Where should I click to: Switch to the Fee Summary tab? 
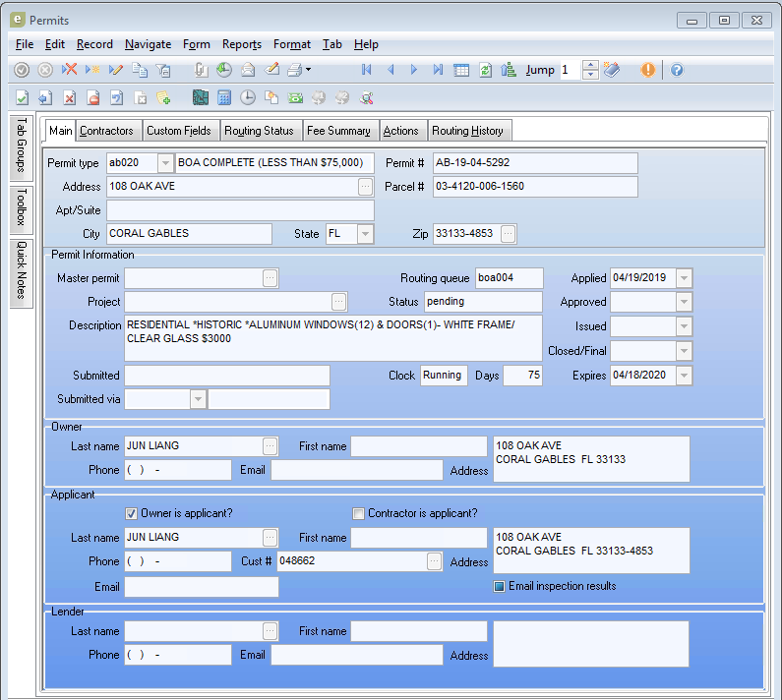coord(338,131)
